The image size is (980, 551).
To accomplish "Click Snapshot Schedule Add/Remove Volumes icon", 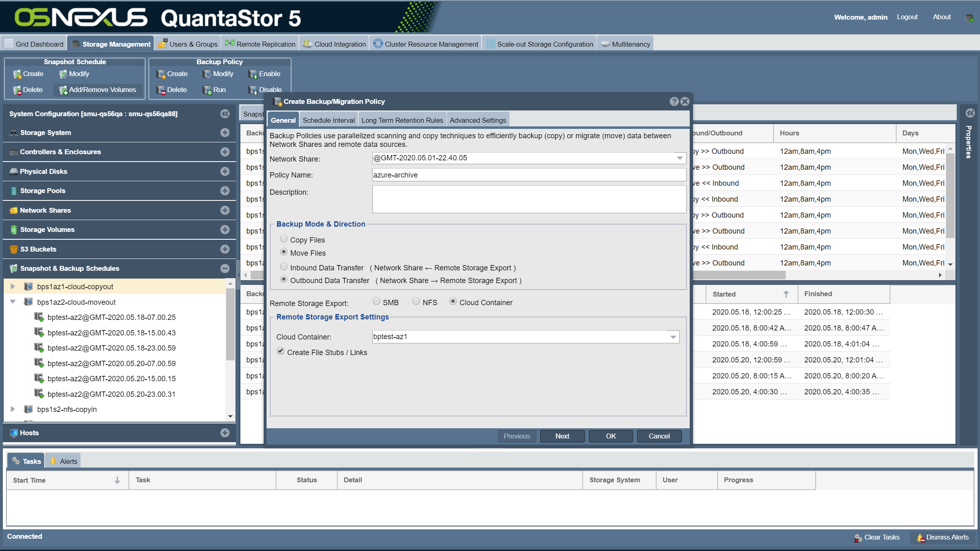I will 63,90.
